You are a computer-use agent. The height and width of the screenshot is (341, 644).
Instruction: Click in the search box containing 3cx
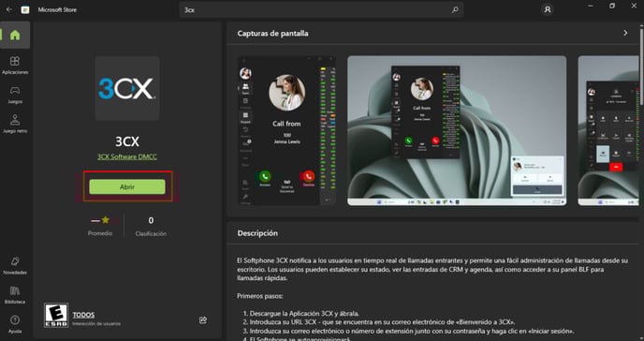click(x=321, y=9)
